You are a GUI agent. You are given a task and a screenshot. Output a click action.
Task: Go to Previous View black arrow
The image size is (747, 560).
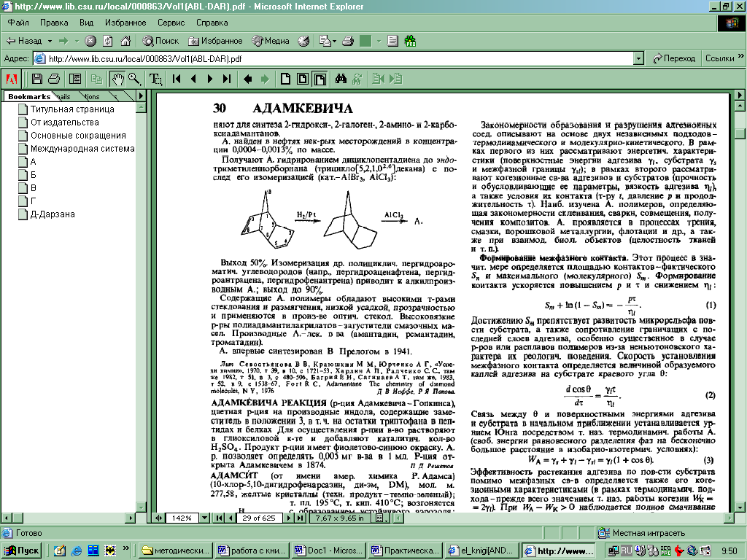click(x=248, y=79)
